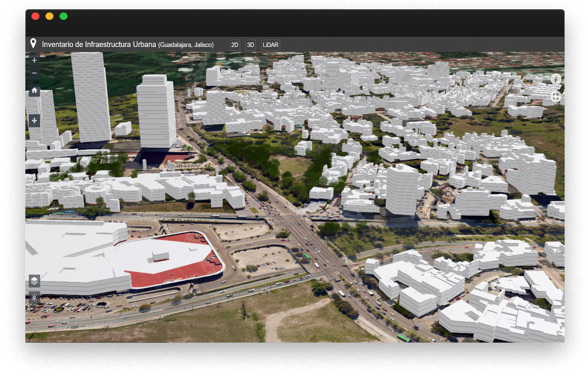The height and width of the screenshot is (379, 588).
Task: Click the yellow macOS minimize button
Action: pyautogui.click(x=49, y=16)
